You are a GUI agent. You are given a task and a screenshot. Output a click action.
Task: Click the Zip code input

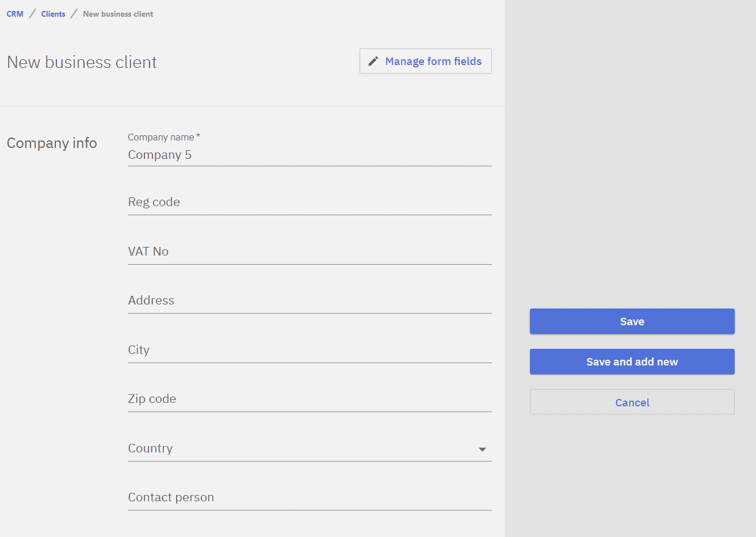pyautogui.click(x=310, y=399)
